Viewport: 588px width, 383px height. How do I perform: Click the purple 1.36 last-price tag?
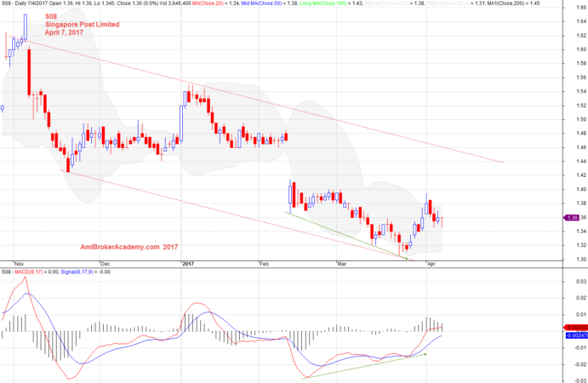pos(572,218)
